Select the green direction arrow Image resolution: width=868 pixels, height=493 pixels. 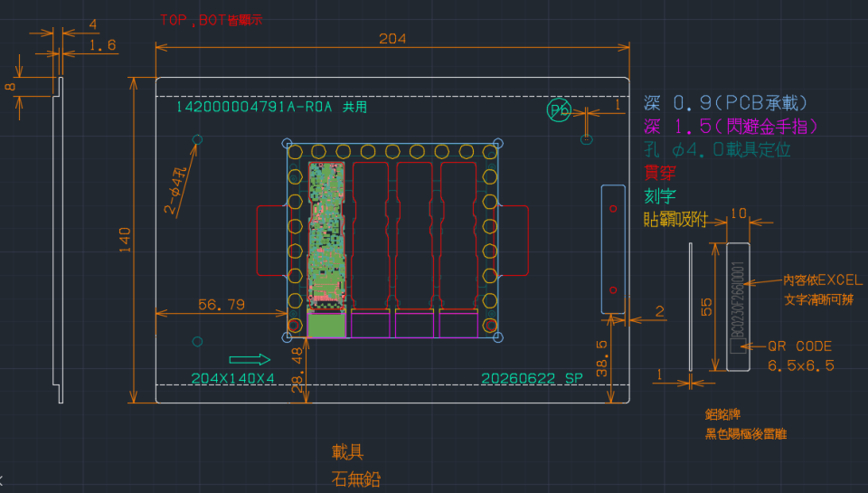coord(250,359)
